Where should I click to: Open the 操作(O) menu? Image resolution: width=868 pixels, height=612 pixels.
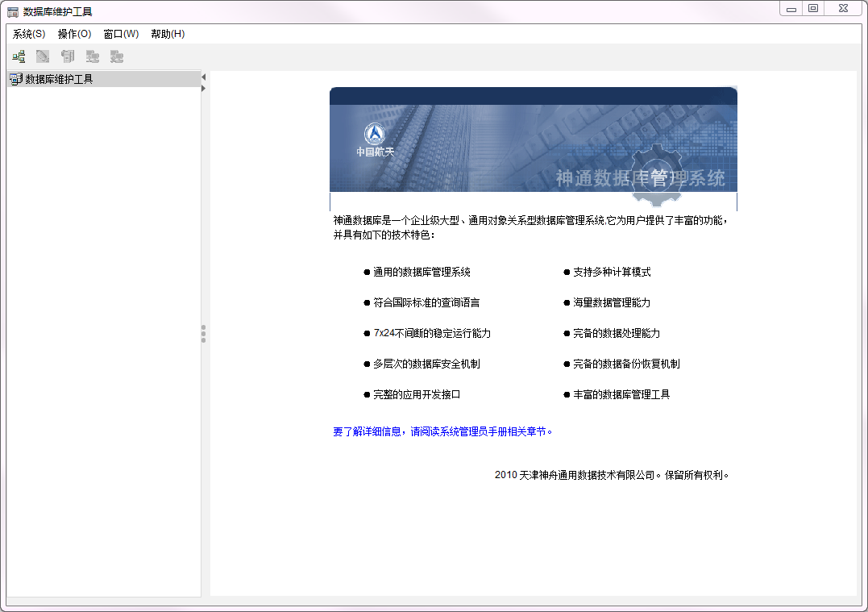tap(74, 34)
